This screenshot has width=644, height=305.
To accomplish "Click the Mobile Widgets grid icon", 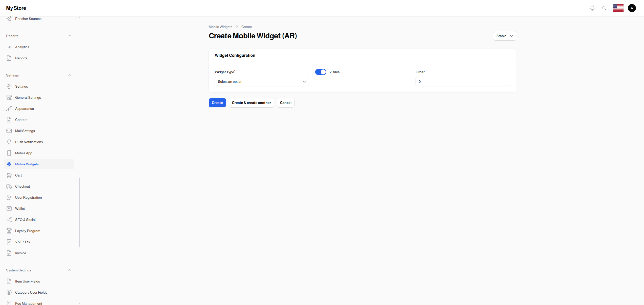I will click(9, 164).
